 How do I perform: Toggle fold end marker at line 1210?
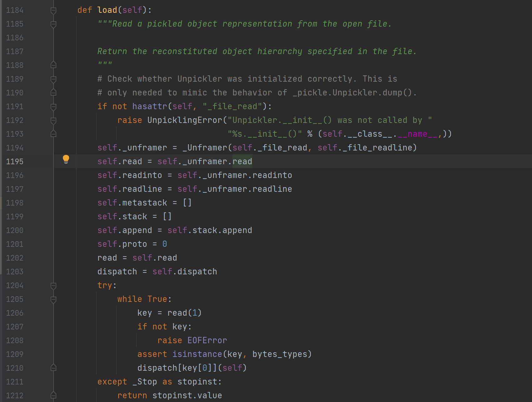coord(53,368)
